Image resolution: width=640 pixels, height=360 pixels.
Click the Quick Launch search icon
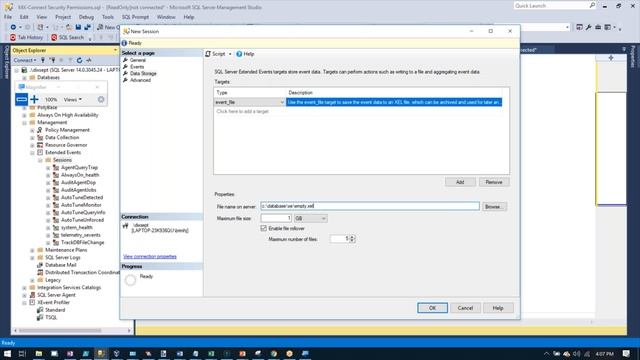point(592,6)
